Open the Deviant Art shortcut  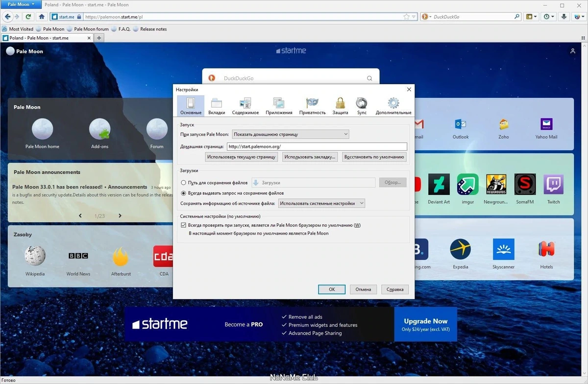click(x=439, y=184)
